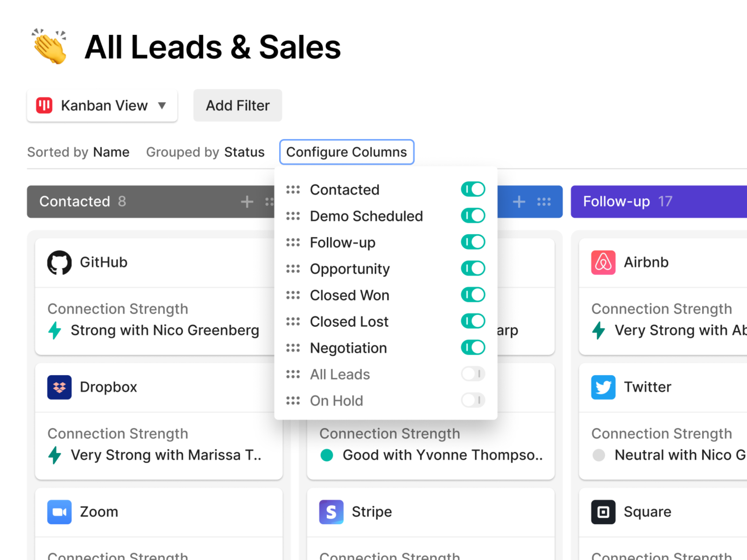The height and width of the screenshot is (560, 747).
Task: Click the Square logo icon
Action: click(x=603, y=512)
